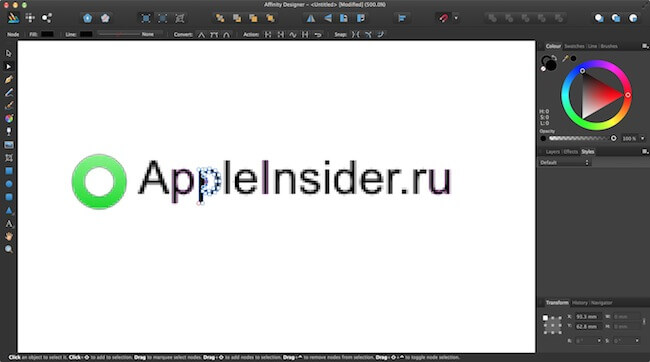Screen dimensions: 650x362
Task: Toggle the snapping magnet button
Action: tap(444, 18)
